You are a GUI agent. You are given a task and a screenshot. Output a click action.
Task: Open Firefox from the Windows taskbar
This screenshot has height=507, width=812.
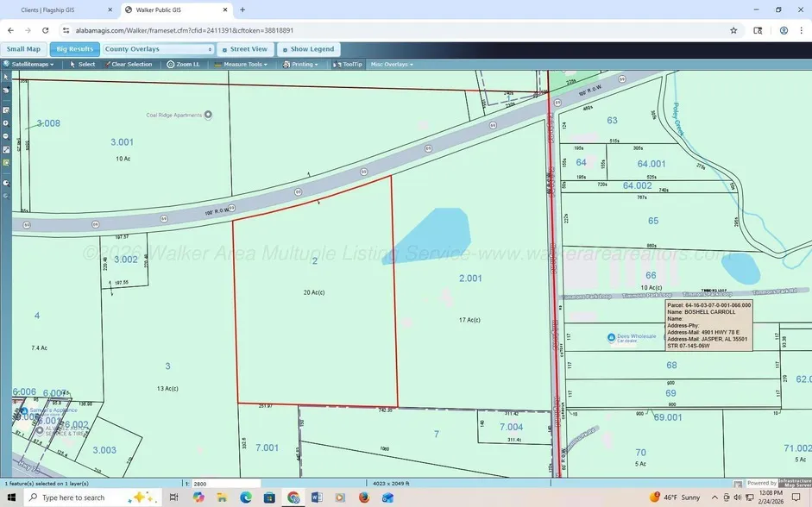363,498
